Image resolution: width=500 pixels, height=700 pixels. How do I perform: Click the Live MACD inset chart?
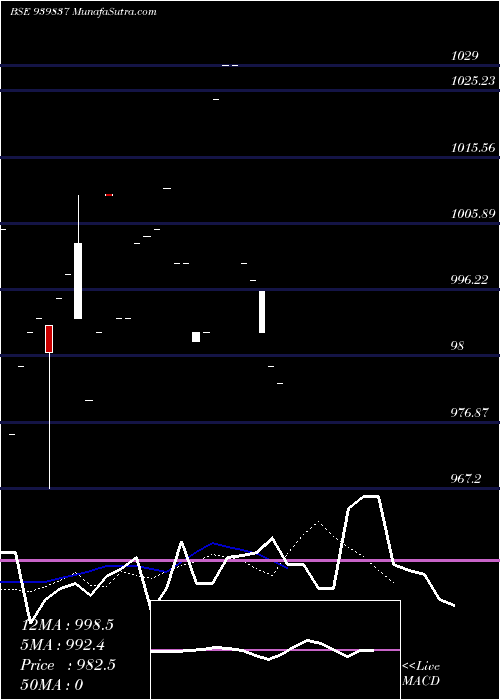(x=275, y=650)
